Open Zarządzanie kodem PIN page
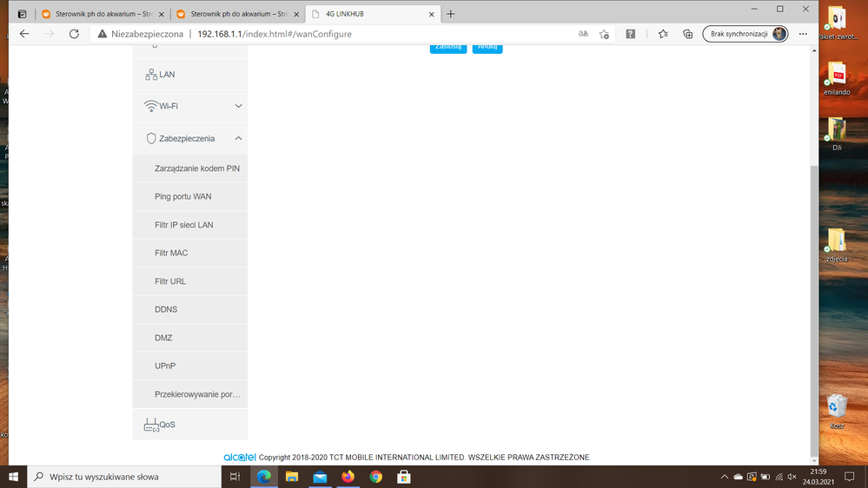This screenshot has height=488, width=868. tap(196, 168)
